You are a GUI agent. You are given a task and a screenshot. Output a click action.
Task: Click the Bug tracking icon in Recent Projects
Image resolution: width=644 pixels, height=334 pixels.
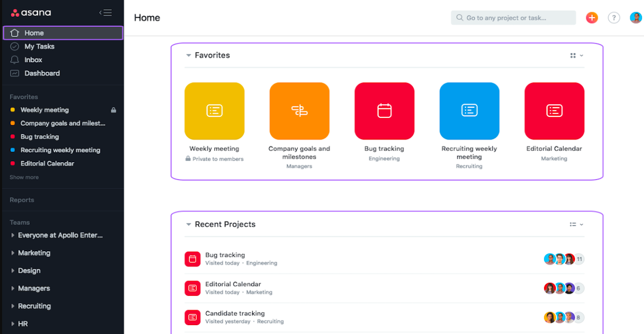tap(193, 259)
